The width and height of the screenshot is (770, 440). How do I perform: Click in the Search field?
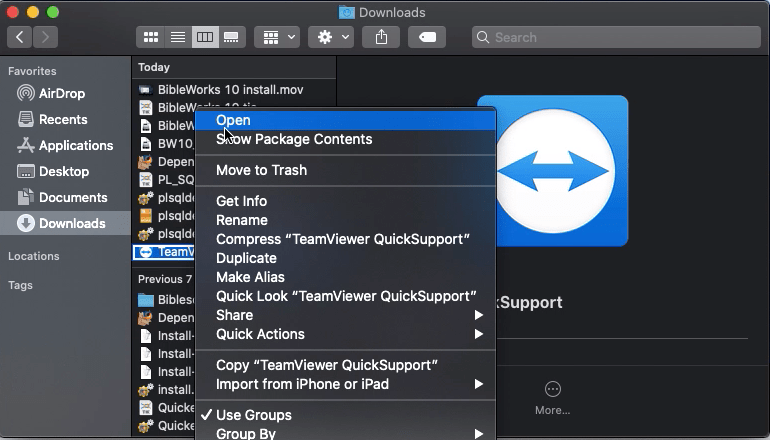point(616,37)
